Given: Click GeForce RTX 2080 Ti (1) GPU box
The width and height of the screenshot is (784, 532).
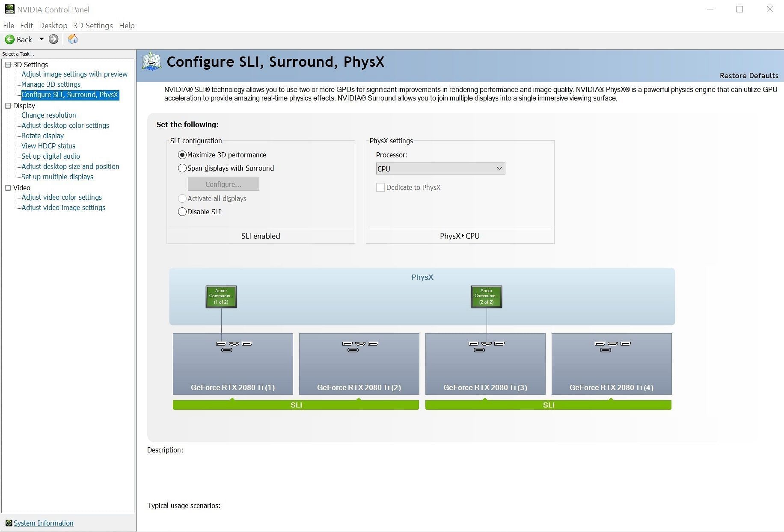Looking at the screenshot, I should (x=233, y=364).
